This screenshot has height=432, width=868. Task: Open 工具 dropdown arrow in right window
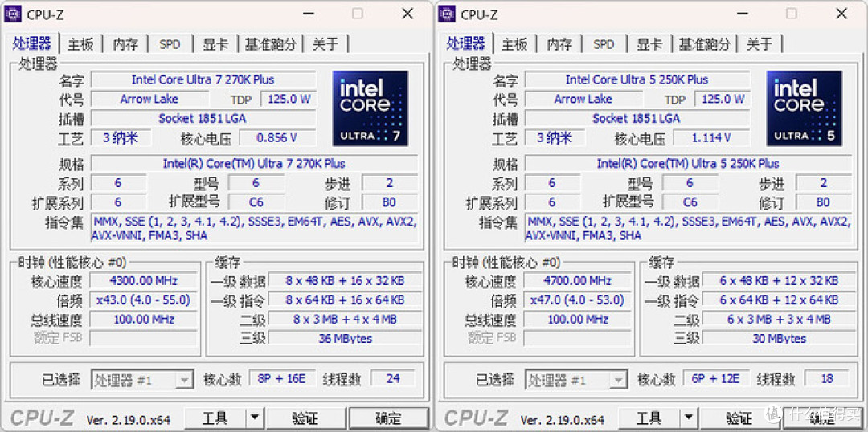coord(688,418)
